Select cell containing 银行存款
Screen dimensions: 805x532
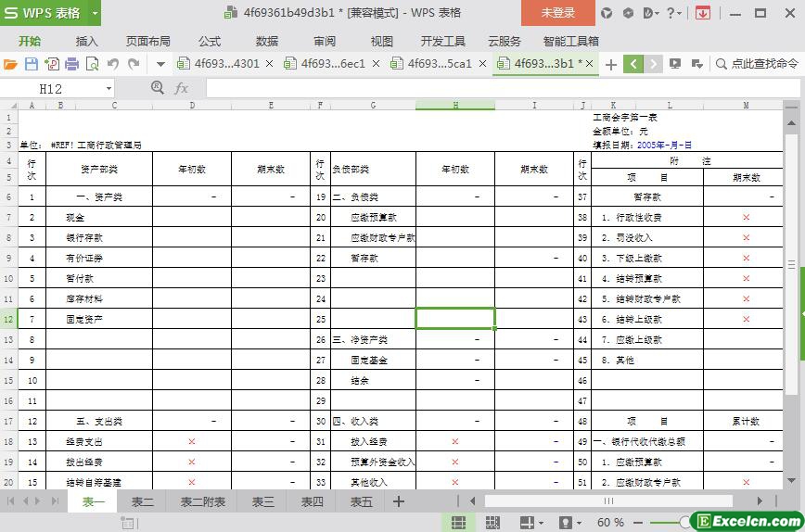99,237
